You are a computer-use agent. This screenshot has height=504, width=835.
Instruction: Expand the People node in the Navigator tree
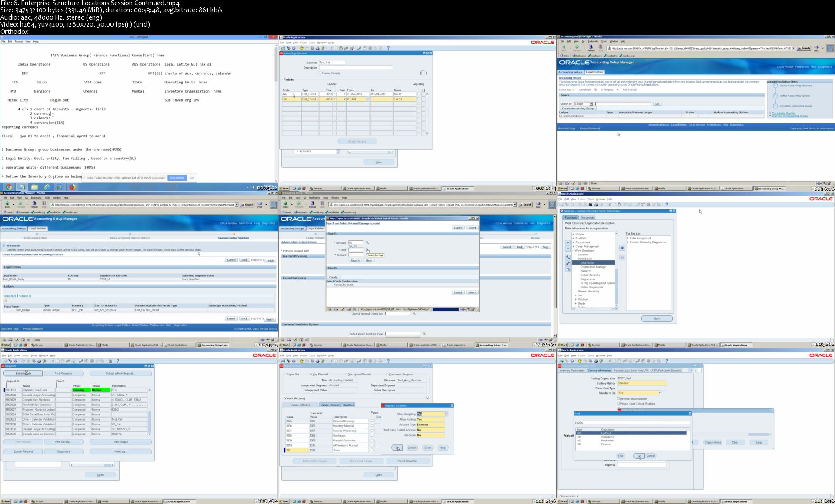tap(573, 234)
